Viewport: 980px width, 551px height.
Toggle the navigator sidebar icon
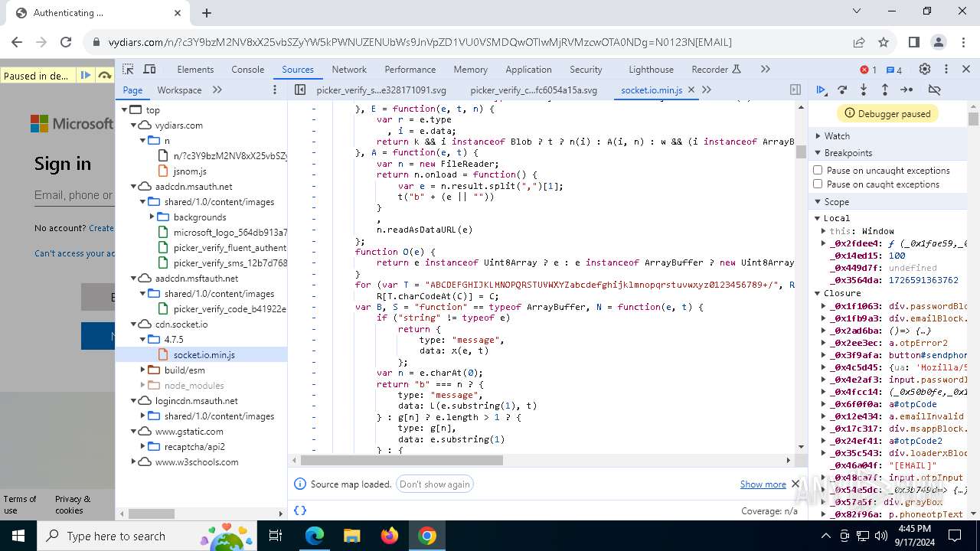300,90
